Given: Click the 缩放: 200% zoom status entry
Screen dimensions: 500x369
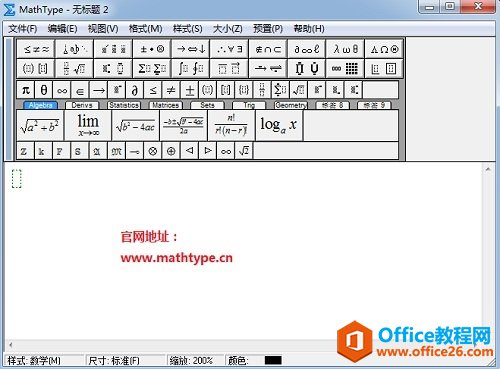Looking at the screenshot, I should click(191, 361).
